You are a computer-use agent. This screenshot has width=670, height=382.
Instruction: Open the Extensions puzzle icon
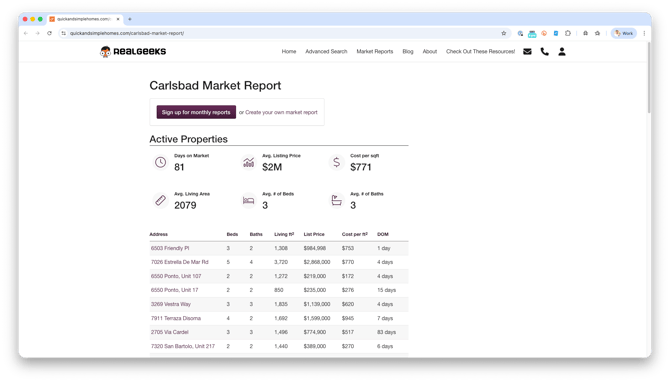(x=568, y=33)
